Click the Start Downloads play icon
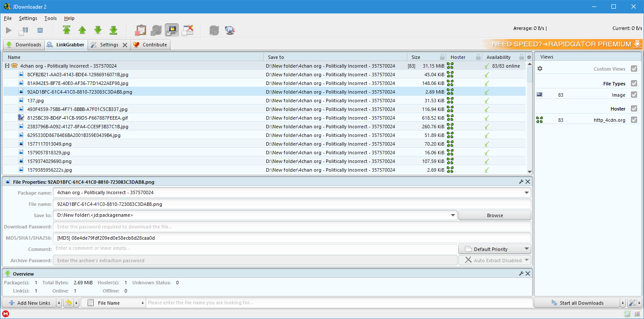 [x=9, y=30]
